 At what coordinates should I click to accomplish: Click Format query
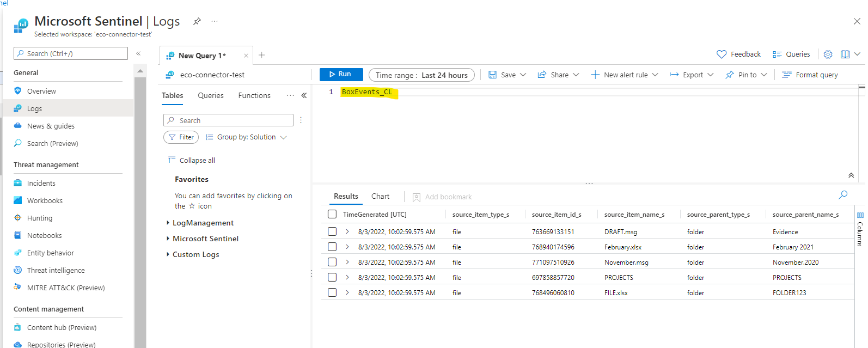coord(810,75)
